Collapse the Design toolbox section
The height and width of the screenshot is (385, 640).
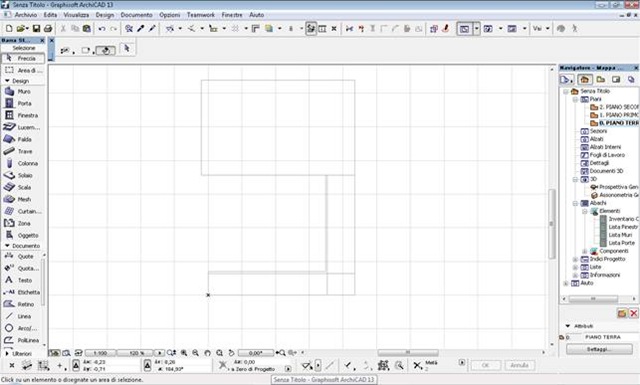[x=7, y=81]
